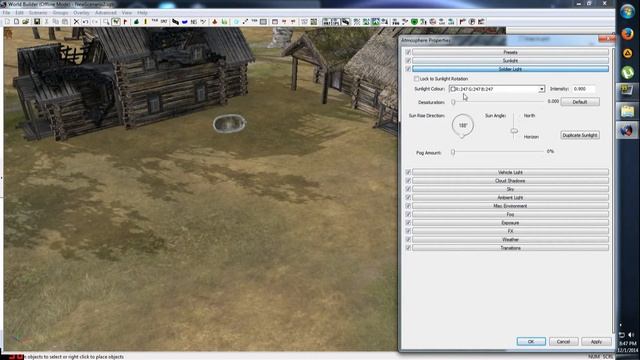Open the Help menu

[142, 13]
